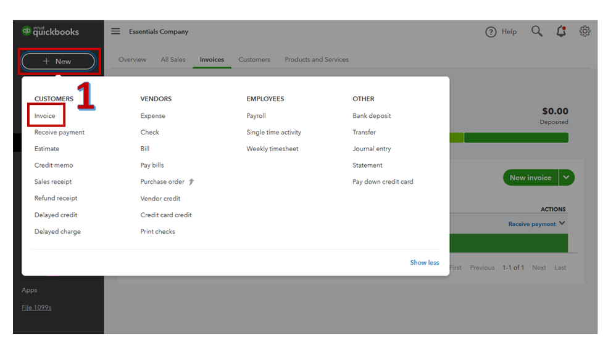Select Refund receipt
The width and height of the screenshot is (616, 364).
point(56,198)
